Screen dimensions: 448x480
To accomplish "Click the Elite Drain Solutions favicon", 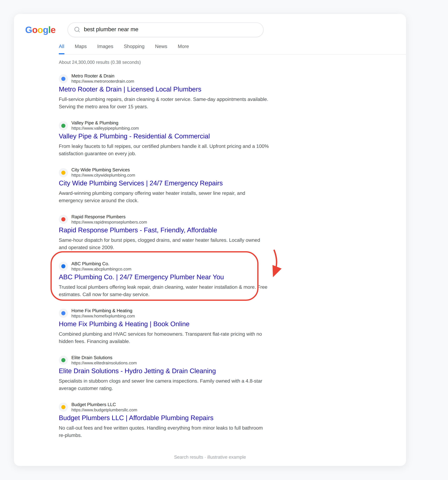I will point(63,360).
